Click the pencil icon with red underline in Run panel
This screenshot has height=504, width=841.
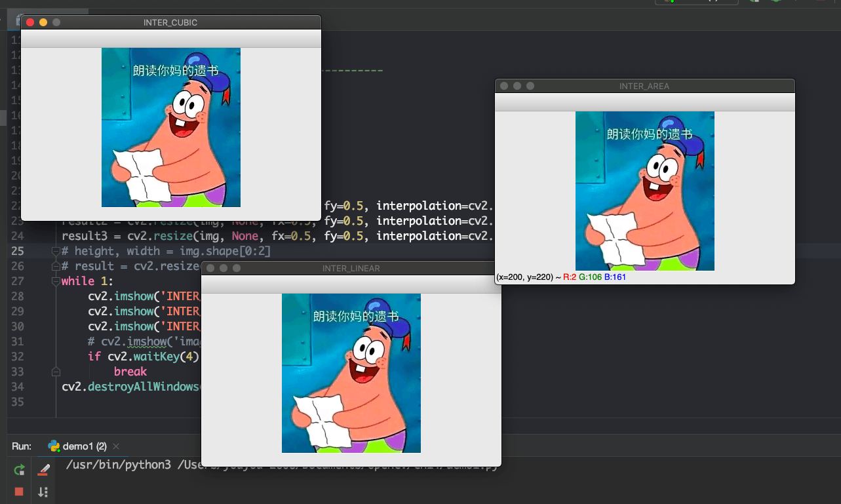[x=43, y=469]
